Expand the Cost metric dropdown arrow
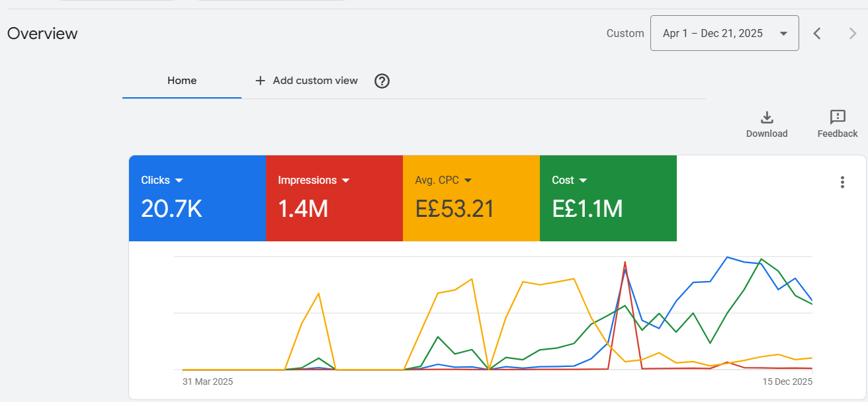 coord(583,181)
